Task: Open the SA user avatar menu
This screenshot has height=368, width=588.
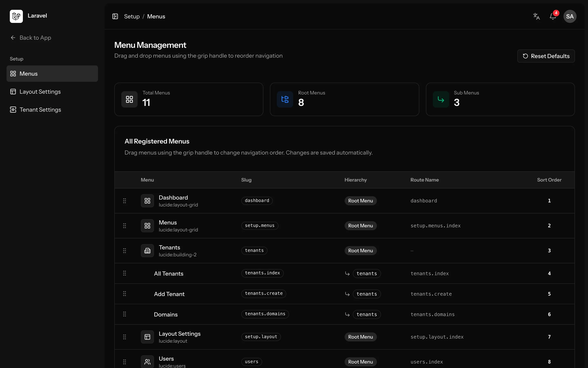Action: 570,16
